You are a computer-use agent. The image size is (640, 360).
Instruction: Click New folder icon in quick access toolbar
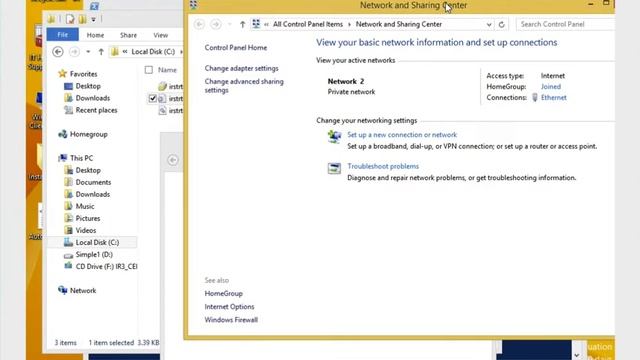[x=82, y=19]
